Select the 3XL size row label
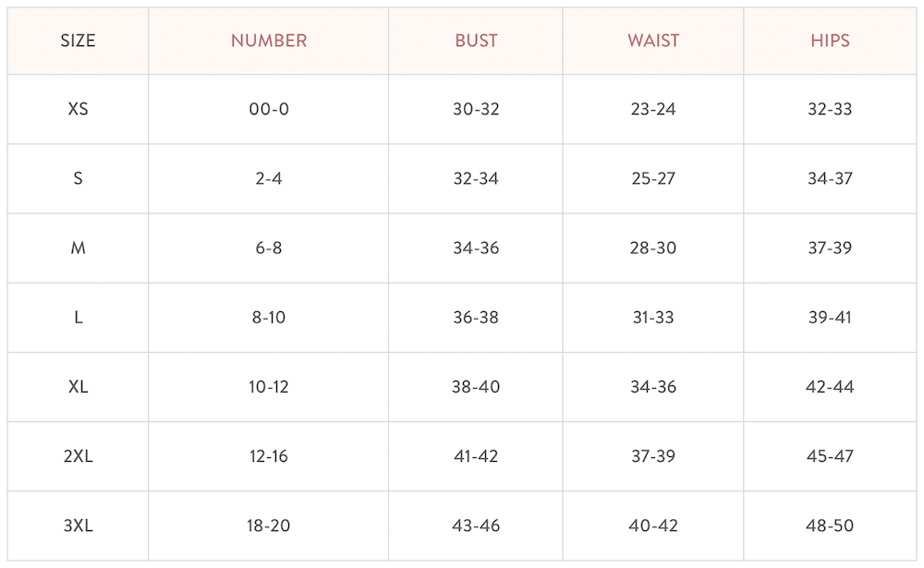924x568 pixels. tap(78, 526)
